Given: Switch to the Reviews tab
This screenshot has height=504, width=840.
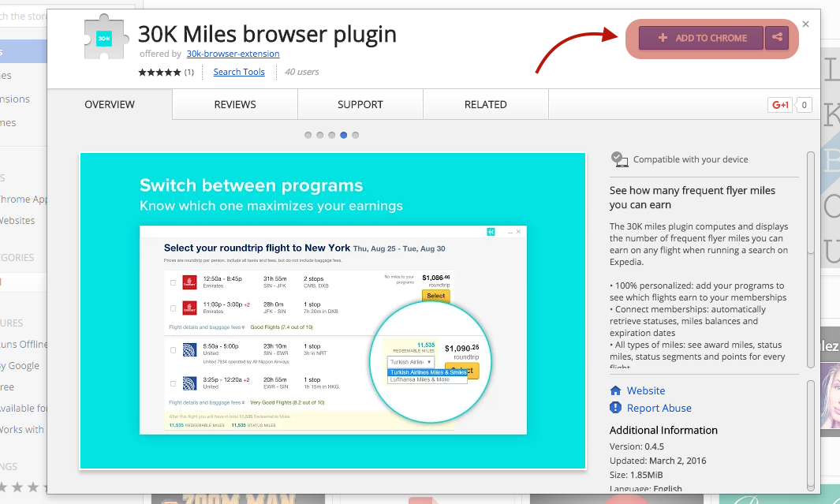Looking at the screenshot, I should 235,104.
